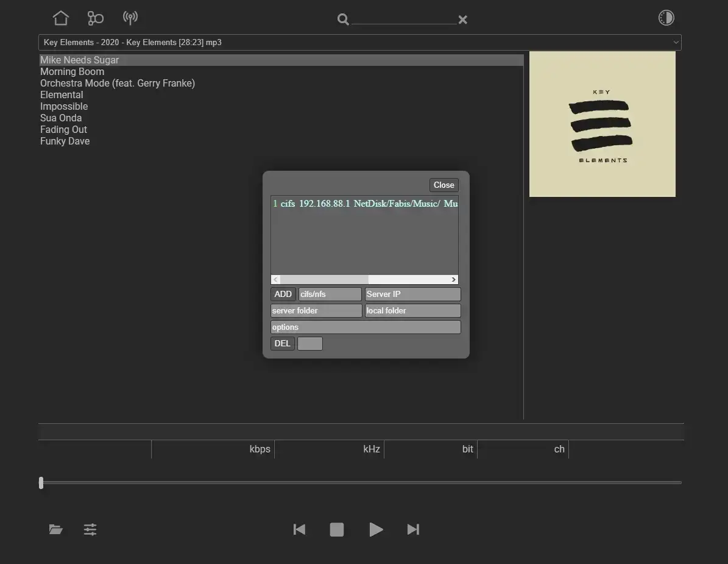Click the DEL button
This screenshot has width=728, height=564.
[x=283, y=343]
